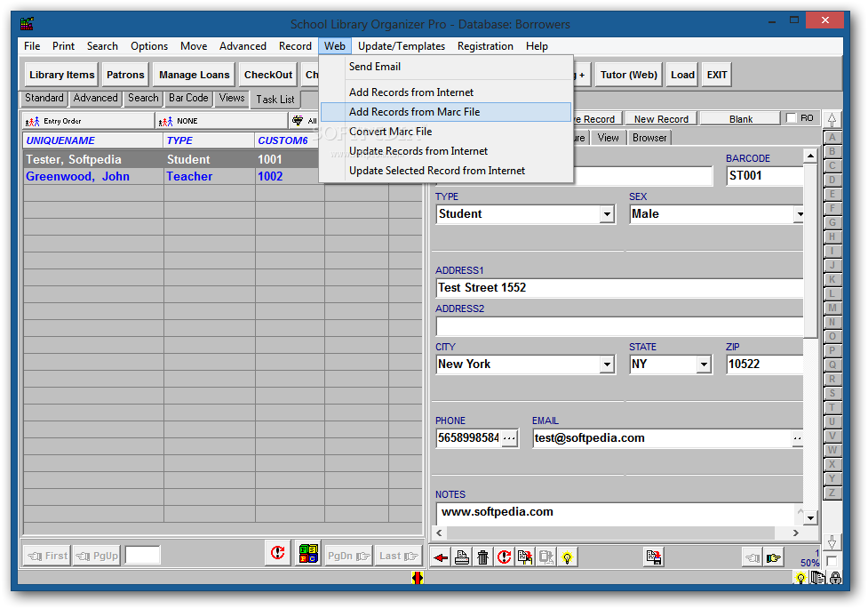
Task: Click the stacked documents icon in status bar
Action: [x=817, y=577]
